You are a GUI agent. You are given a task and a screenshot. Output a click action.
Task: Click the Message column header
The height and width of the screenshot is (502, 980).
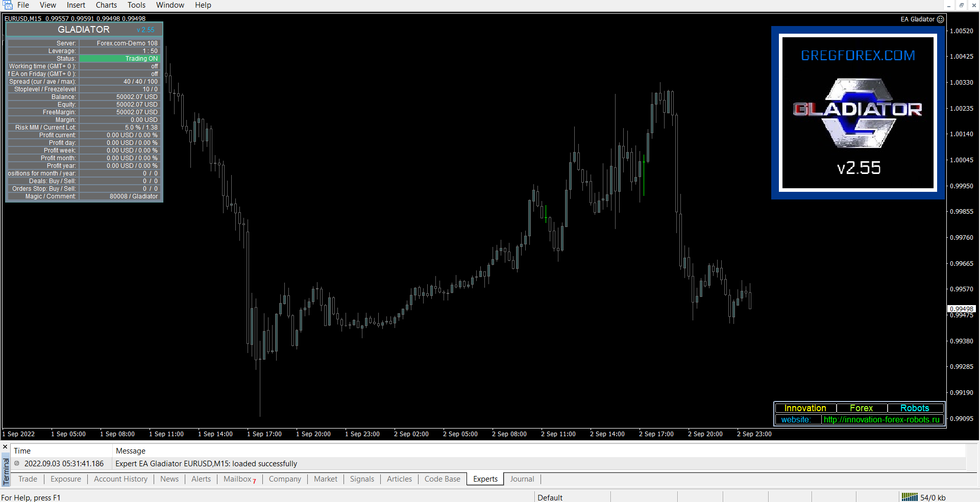[x=539, y=451]
